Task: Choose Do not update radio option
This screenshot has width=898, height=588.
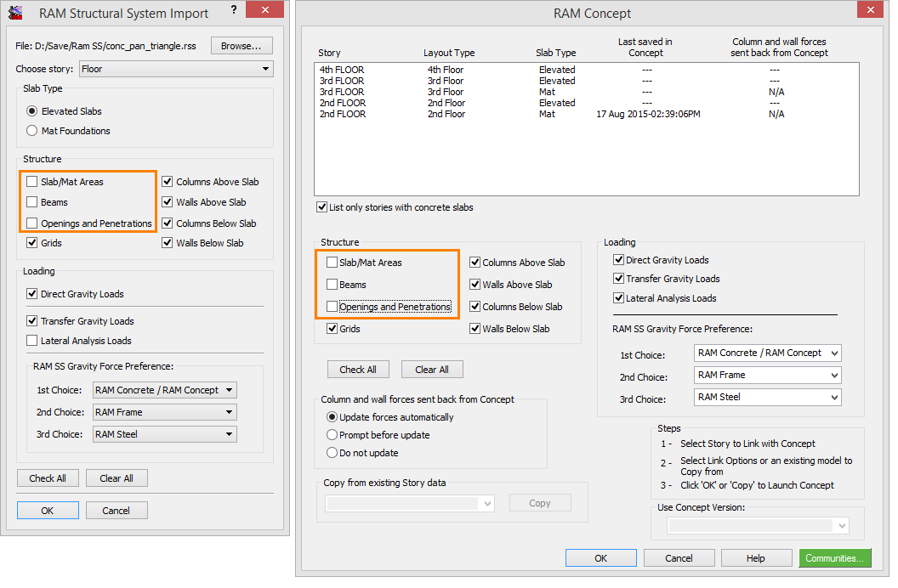Action: point(332,453)
